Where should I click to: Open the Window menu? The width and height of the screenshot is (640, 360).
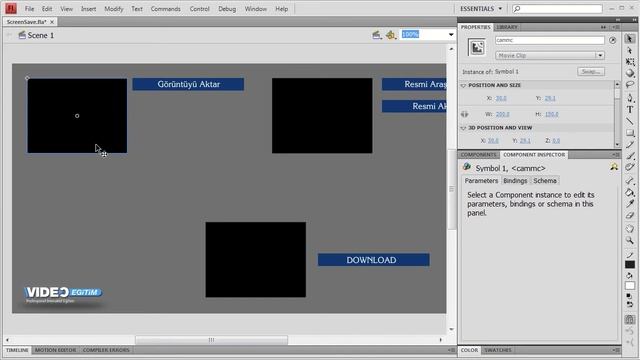(x=256, y=9)
